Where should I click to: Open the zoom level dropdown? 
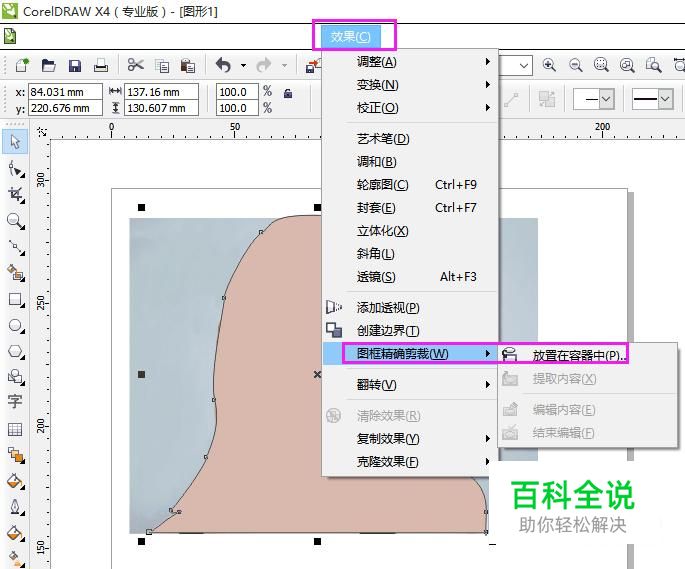[523, 66]
